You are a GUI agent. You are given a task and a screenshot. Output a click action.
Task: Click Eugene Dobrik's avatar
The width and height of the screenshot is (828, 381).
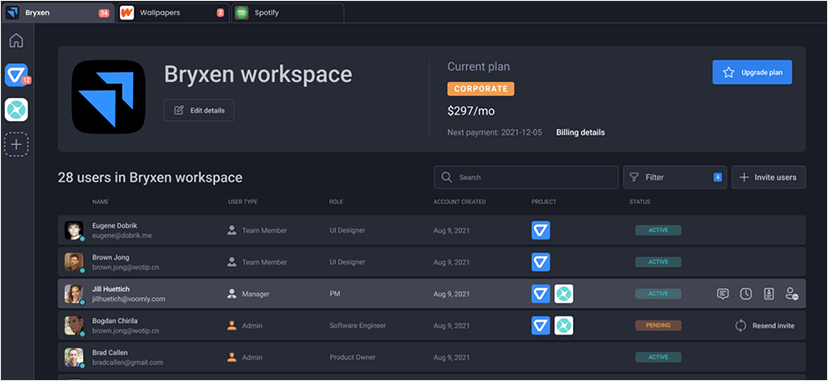74,231
